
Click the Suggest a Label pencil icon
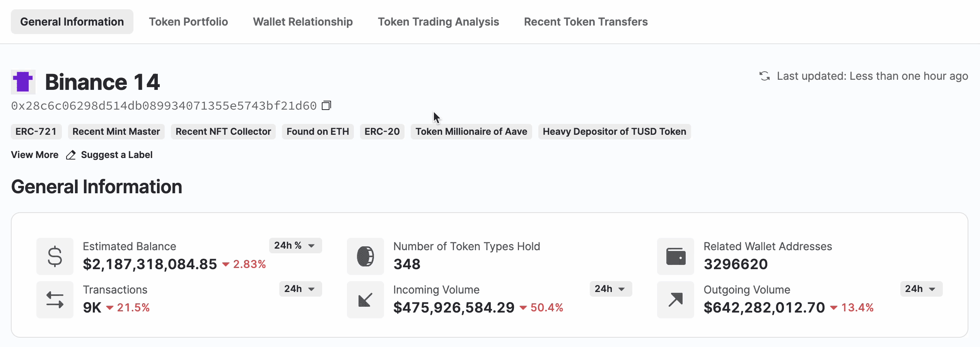tap(71, 155)
